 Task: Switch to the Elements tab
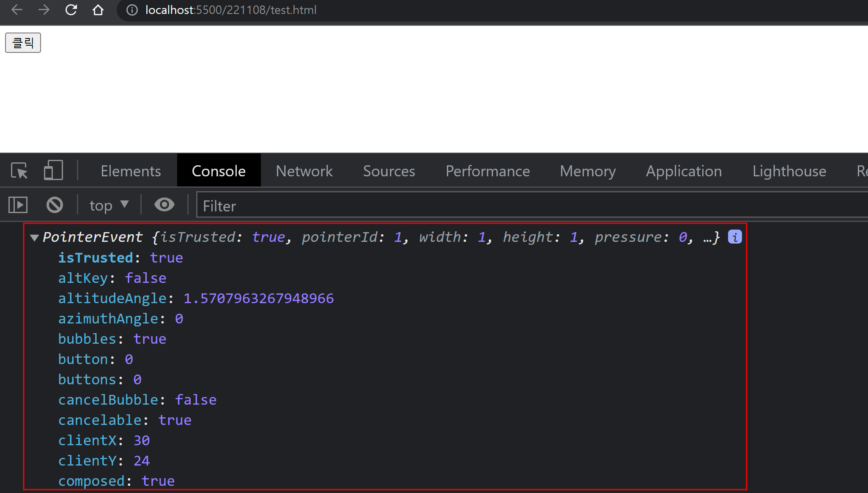tap(131, 171)
